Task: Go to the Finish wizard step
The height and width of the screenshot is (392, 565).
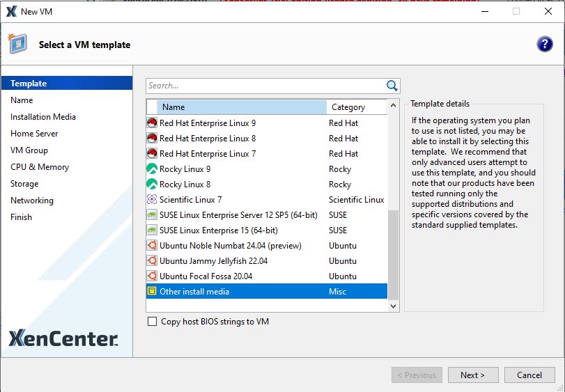Action: pos(21,217)
